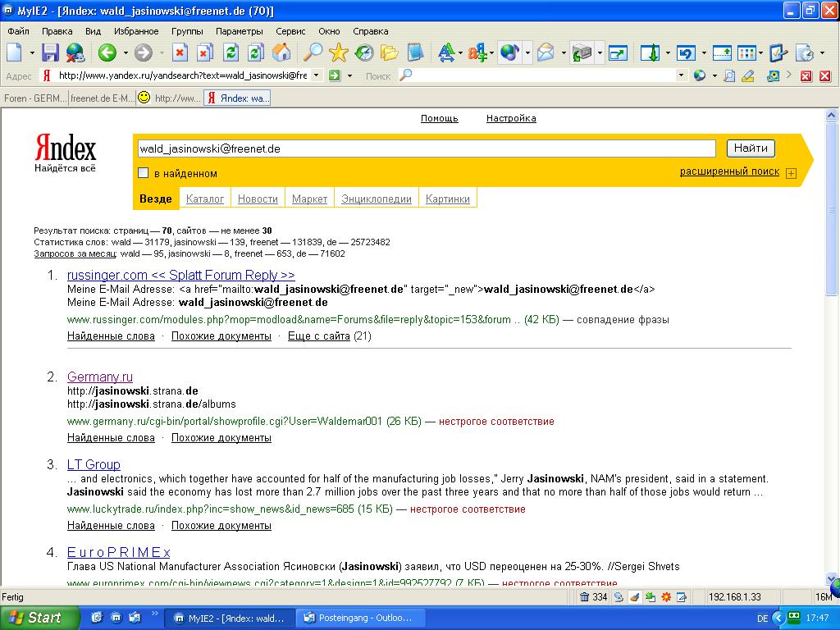Viewport: 840px width, 630px height.
Task: Open the History clock icon
Action: point(364,52)
